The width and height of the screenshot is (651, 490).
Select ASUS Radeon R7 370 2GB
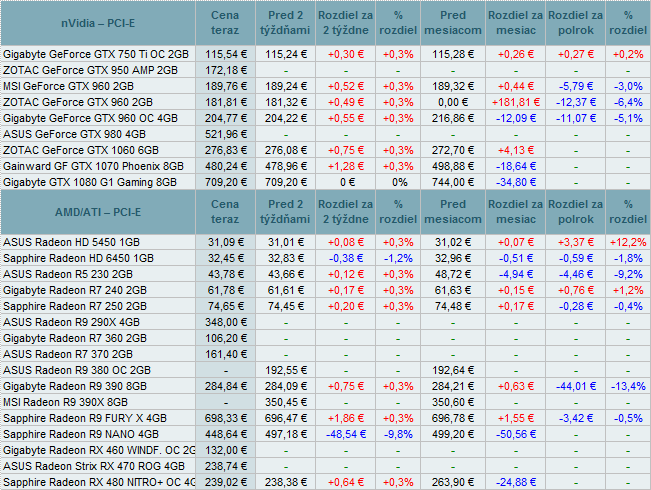tap(68, 354)
